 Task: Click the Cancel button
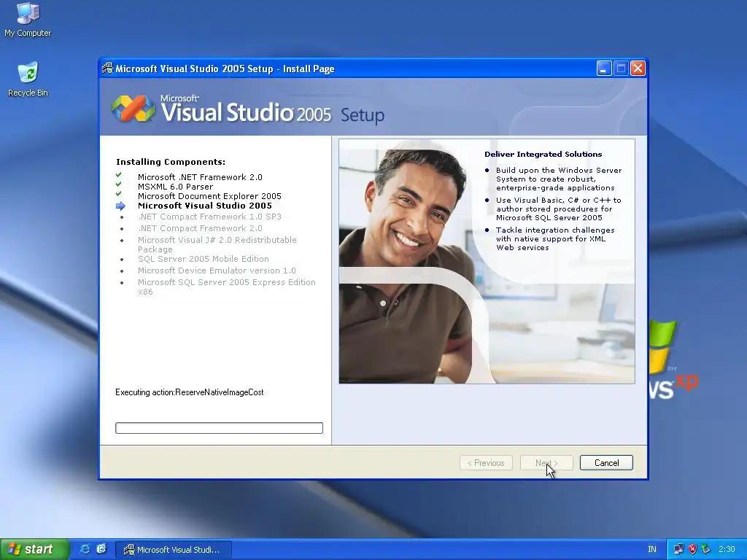pyautogui.click(x=606, y=463)
